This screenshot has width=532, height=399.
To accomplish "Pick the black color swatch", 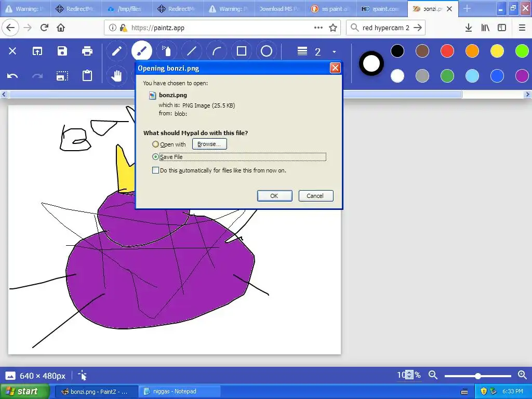I will coord(397,51).
